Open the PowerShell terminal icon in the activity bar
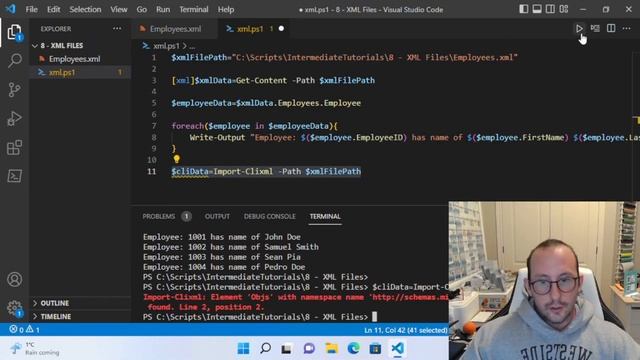The width and height of the screenshot is (640, 360). click(x=14, y=176)
